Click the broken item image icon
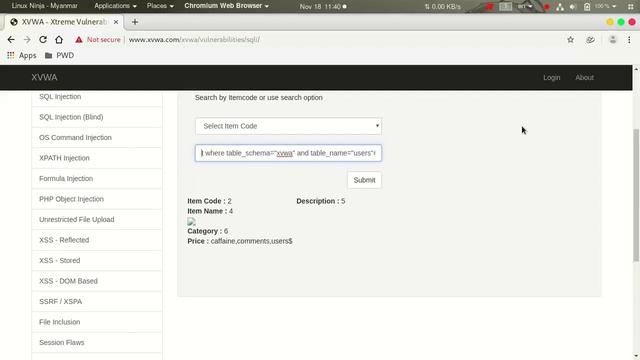The image size is (640, 360). pyautogui.click(x=191, y=221)
